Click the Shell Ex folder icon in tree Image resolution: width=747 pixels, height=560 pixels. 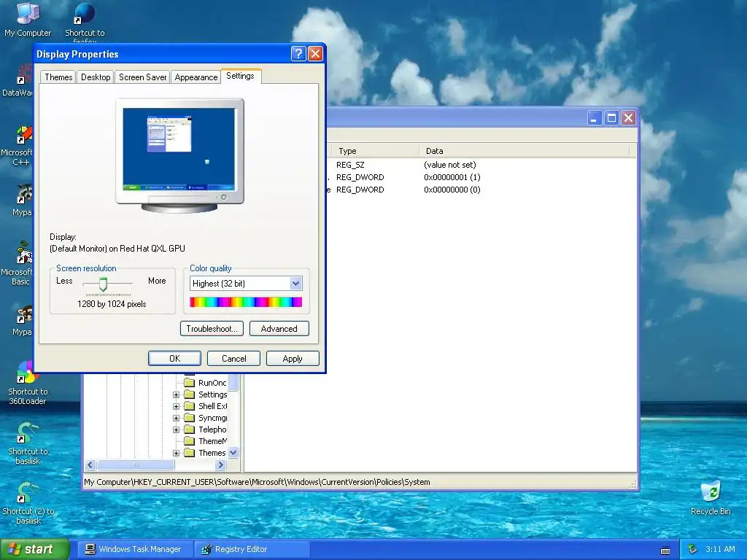coord(190,406)
